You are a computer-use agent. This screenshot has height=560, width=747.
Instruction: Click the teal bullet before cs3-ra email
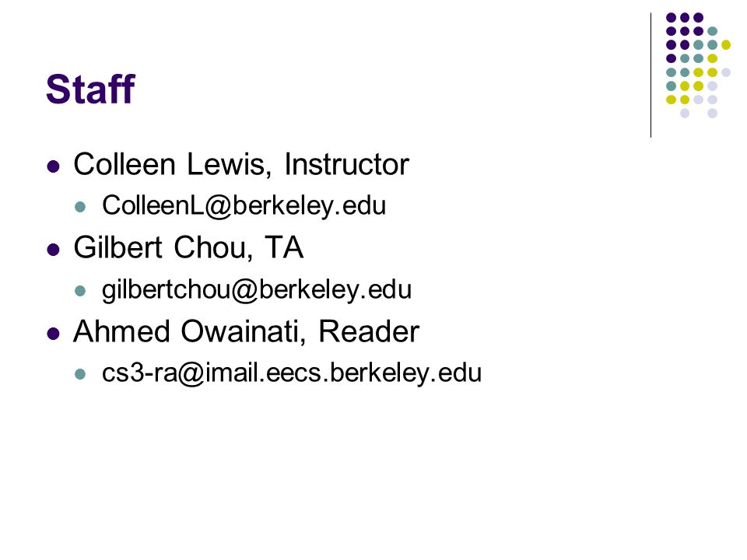80,374
